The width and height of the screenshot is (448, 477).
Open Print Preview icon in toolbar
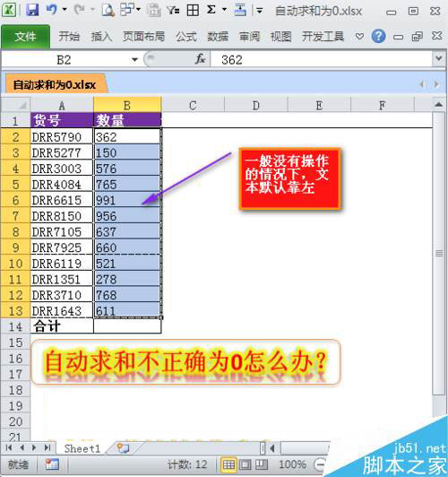(108, 11)
